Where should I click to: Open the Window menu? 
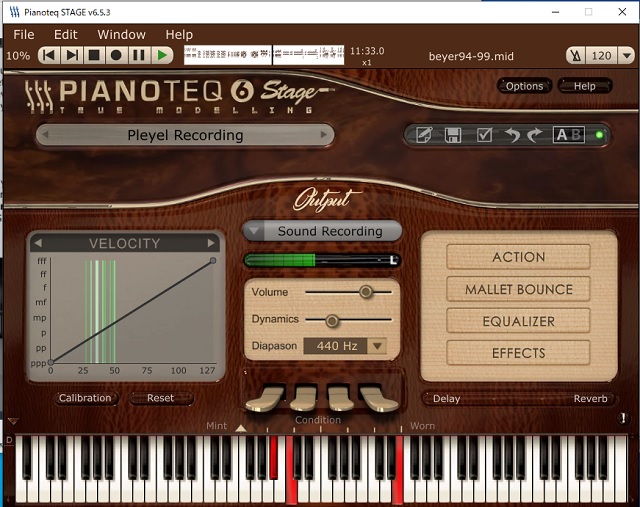(121, 35)
